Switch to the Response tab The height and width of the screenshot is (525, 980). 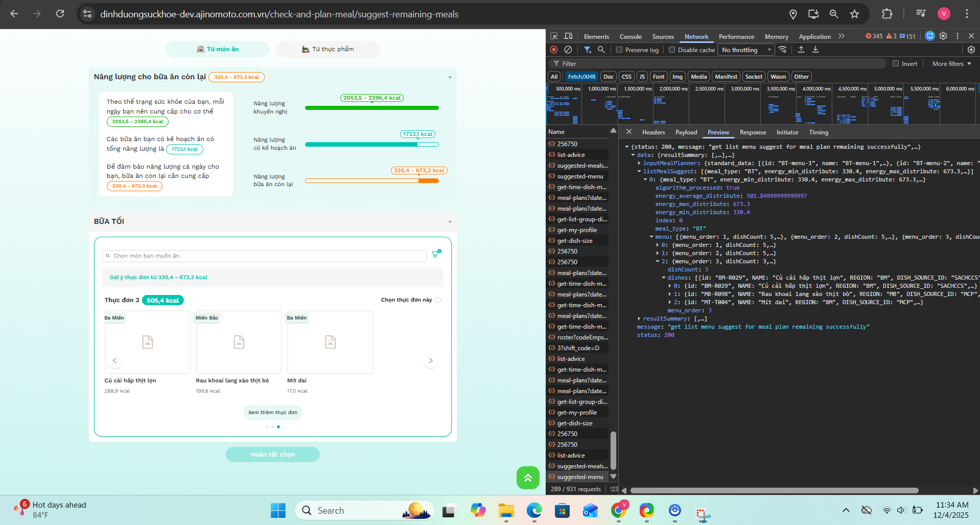coord(753,132)
